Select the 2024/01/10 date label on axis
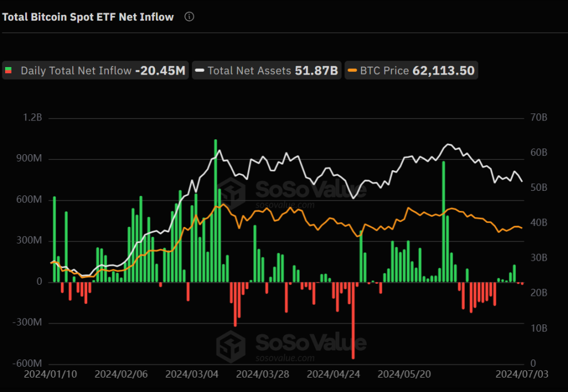This screenshot has width=568, height=392. tap(50, 374)
